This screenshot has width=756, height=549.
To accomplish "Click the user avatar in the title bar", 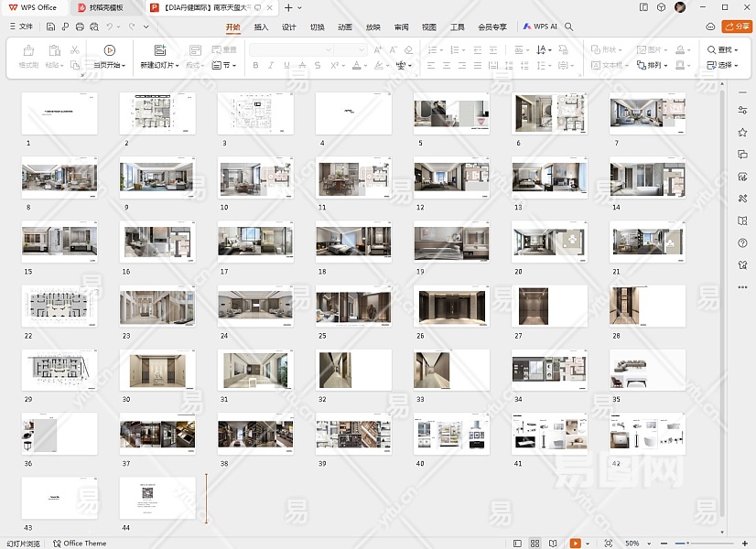I will (x=680, y=7).
